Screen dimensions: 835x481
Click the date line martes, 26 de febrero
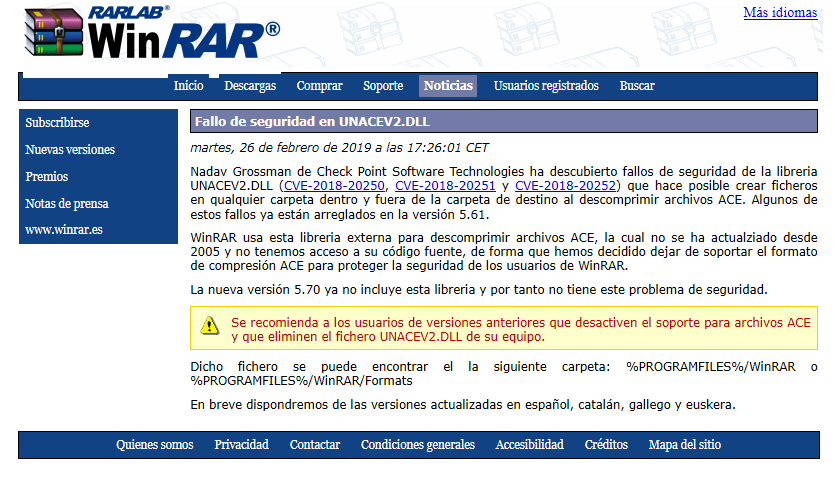coord(339,148)
